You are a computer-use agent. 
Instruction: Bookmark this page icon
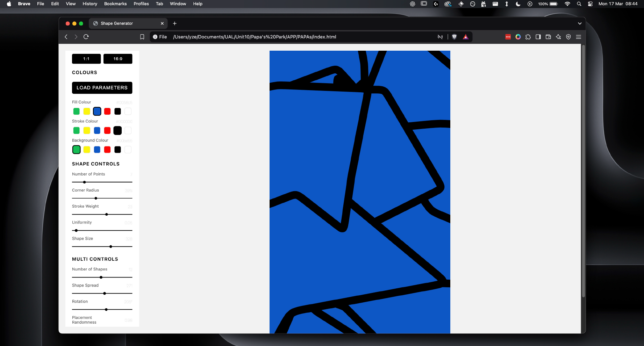pos(142,37)
